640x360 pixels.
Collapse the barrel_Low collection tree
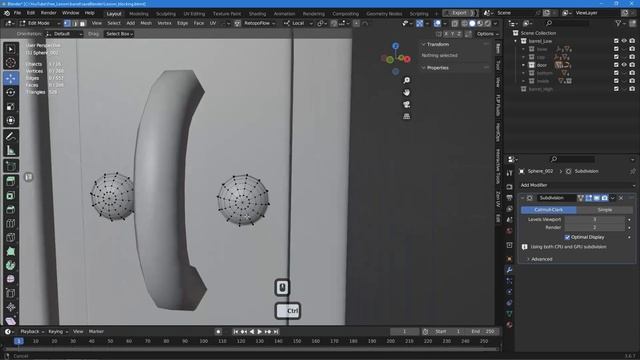(516, 41)
